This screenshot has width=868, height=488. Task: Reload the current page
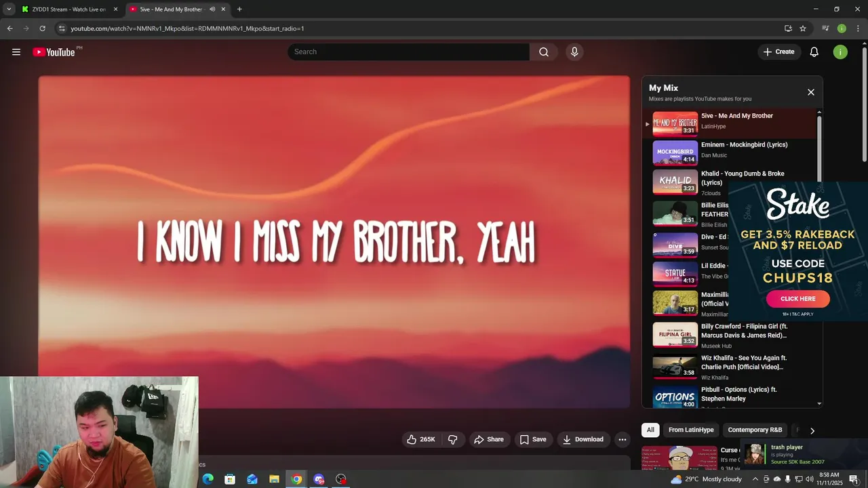pos(42,28)
